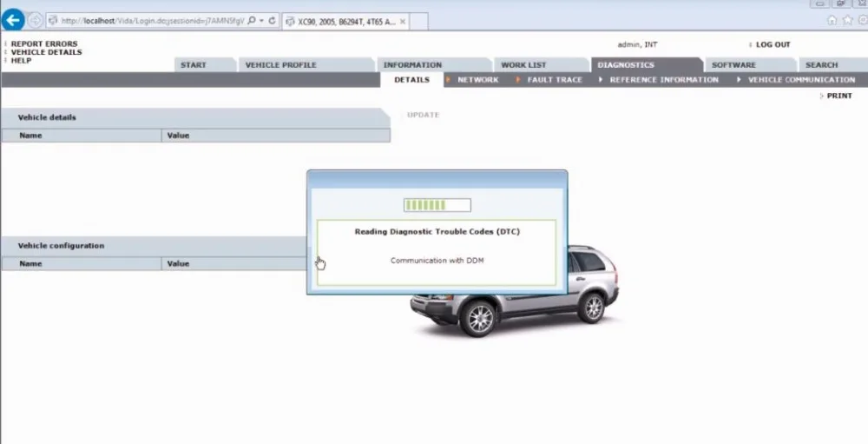Click the UPDATE button
This screenshot has height=444, width=868.
[x=423, y=115]
